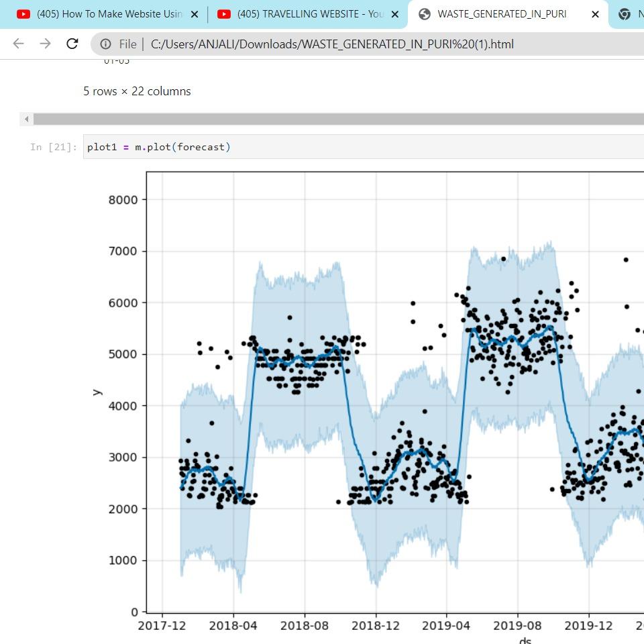Click the horizontal scrollbar track of the table
The width and height of the screenshot is (644, 644).
tap(335, 119)
